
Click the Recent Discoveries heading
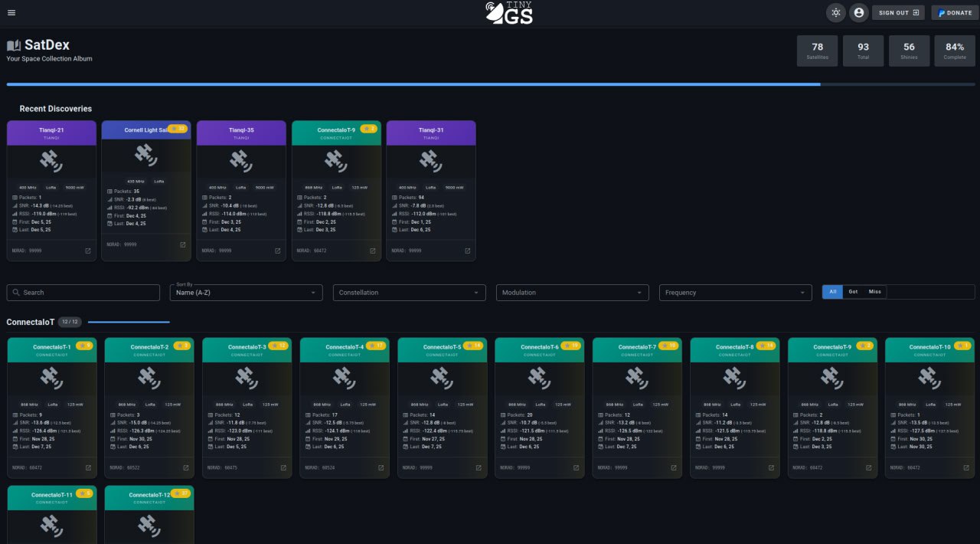(x=56, y=109)
